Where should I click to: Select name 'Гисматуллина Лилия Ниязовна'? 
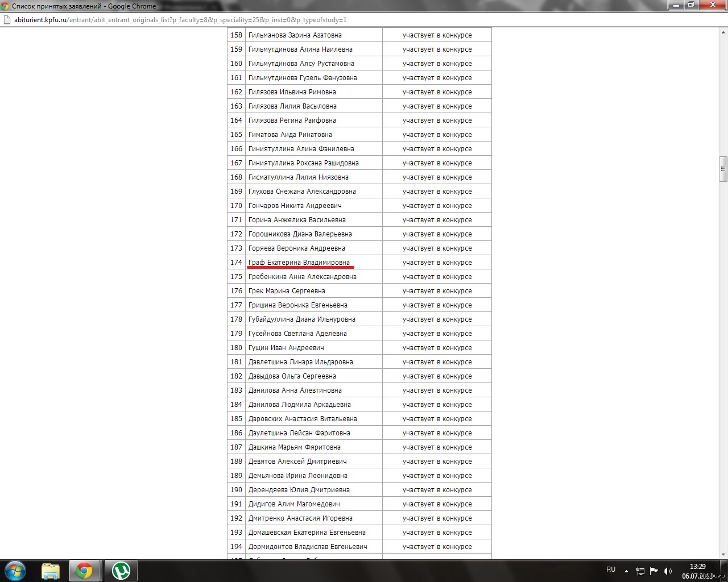(299, 177)
